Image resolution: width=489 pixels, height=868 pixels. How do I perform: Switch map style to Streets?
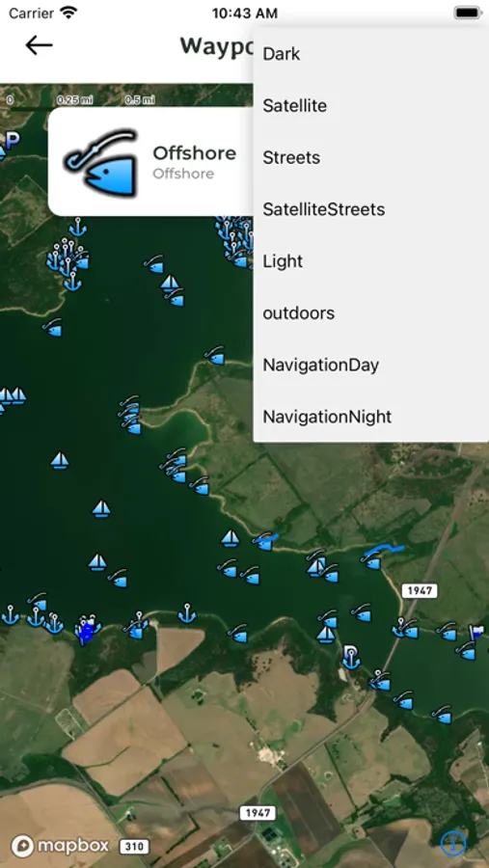tap(371, 158)
